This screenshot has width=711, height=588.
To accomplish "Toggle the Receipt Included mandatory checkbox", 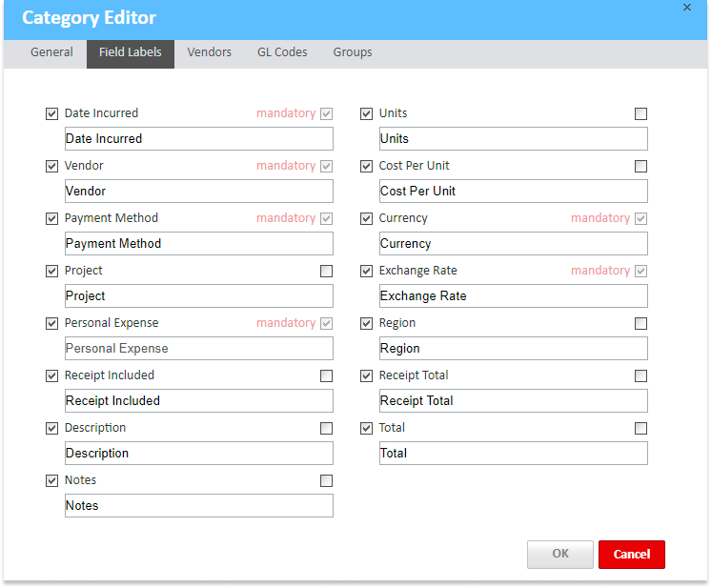I will [x=327, y=375].
